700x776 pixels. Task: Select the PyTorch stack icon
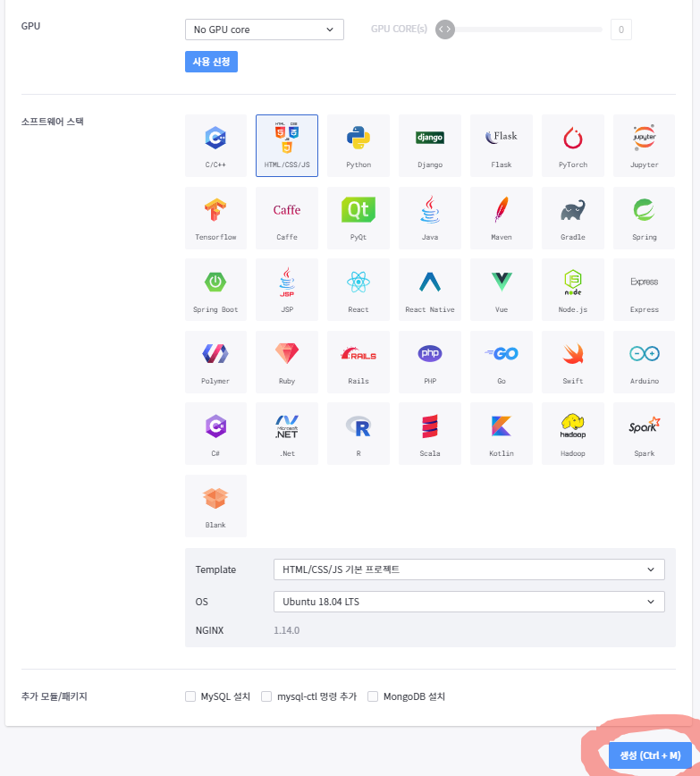[x=573, y=146]
